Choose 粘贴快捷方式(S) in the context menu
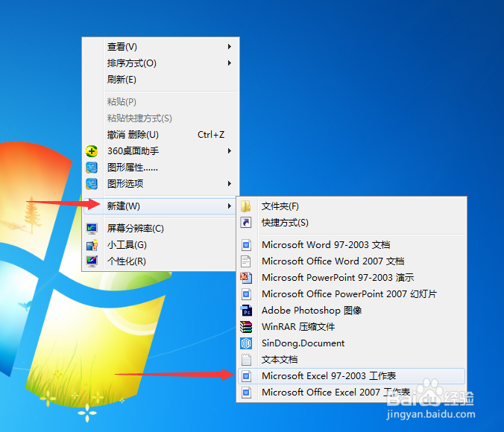This screenshot has height=432, width=504. coord(161,118)
